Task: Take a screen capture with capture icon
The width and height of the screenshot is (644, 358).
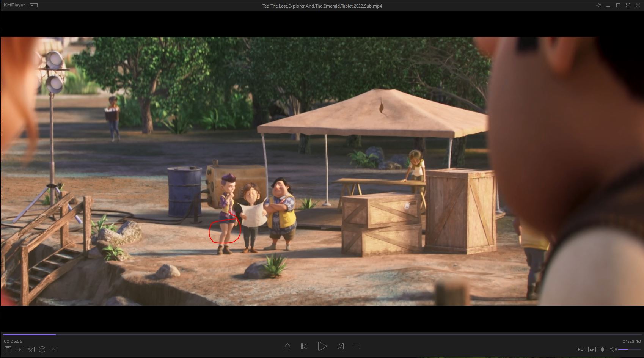Action: pyautogui.click(x=53, y=349)
